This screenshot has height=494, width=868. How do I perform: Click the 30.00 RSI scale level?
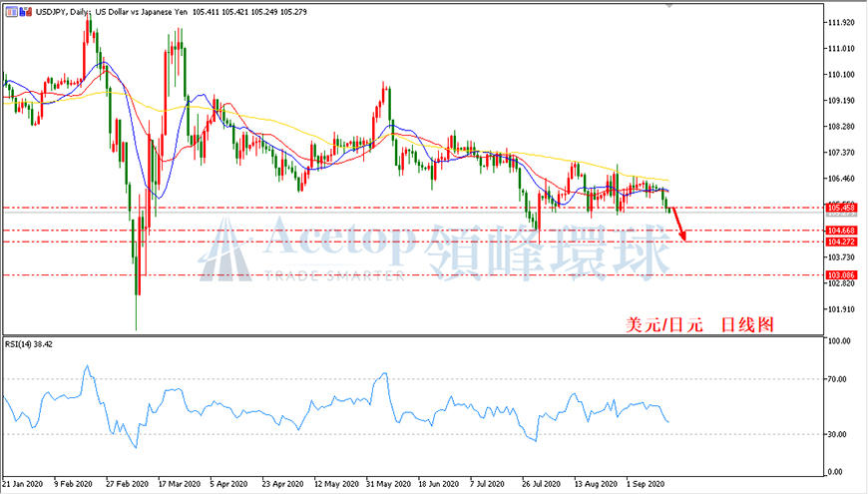[838, 434]
